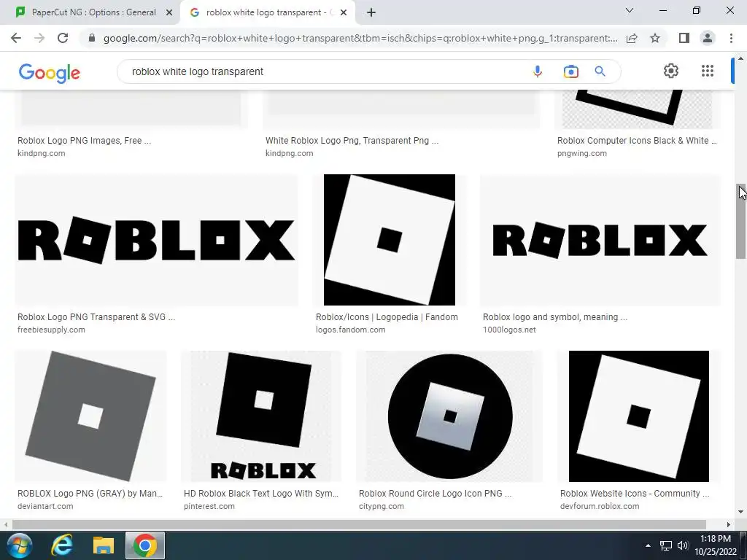Viewport: 747px width, 560px height.
Task: Click the horizontal scrollbar left arrow
Action: pos(5,524)
